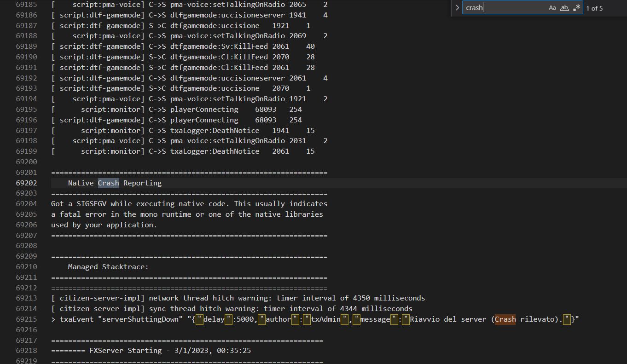
Task: Toggle Use Regular Expression (.*) option
Action: (x=576, y=8)
